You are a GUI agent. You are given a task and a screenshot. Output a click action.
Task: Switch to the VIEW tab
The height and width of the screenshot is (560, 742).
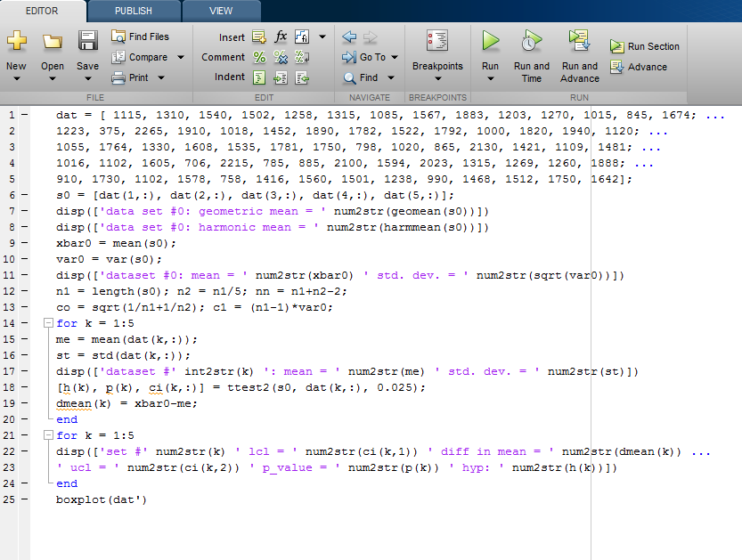tap(220, 11)
